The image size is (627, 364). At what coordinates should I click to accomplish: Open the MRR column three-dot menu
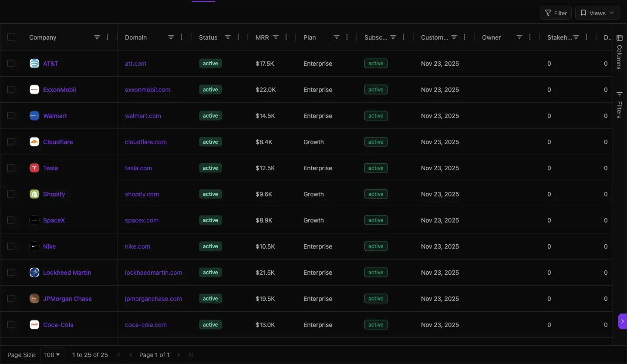pos(286,37)
